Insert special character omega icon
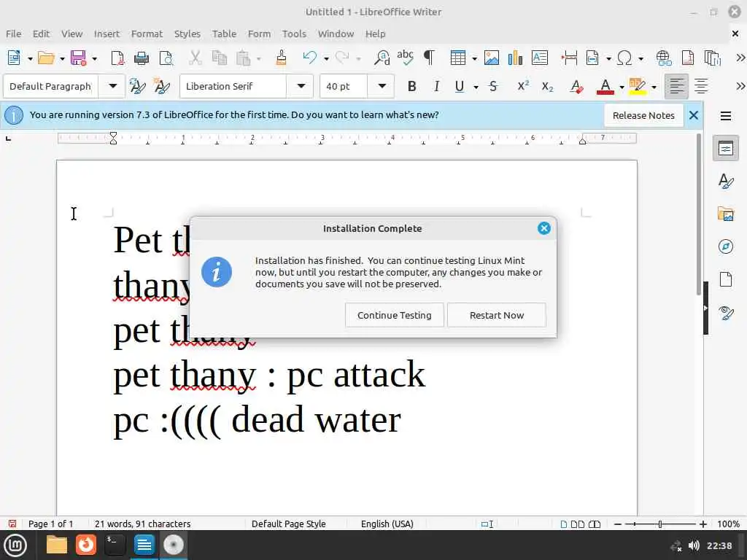The image size is (747, 560). [x=624, y=58]
